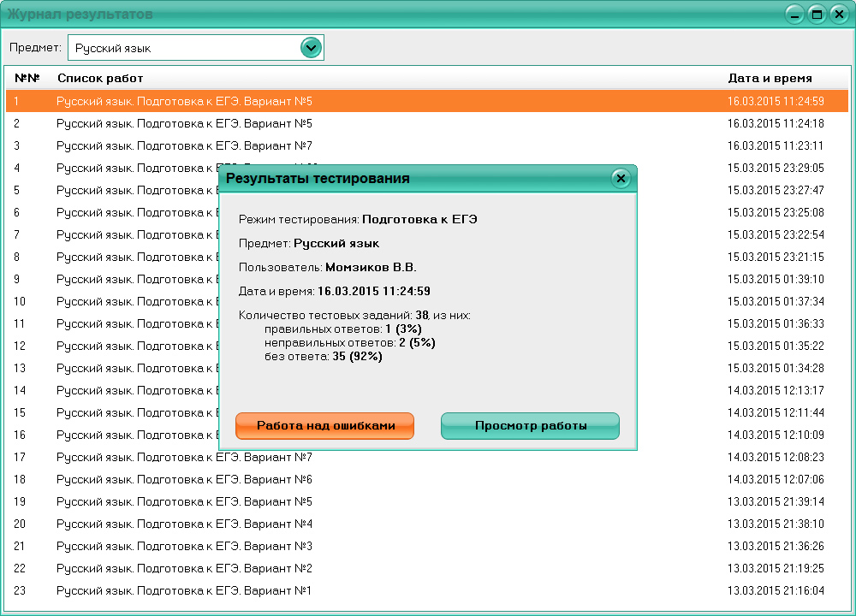Click date 13.03.2015 21:19:25
Image resolution: width=856 pixels, height=616 pixels.
pos(776,568)
